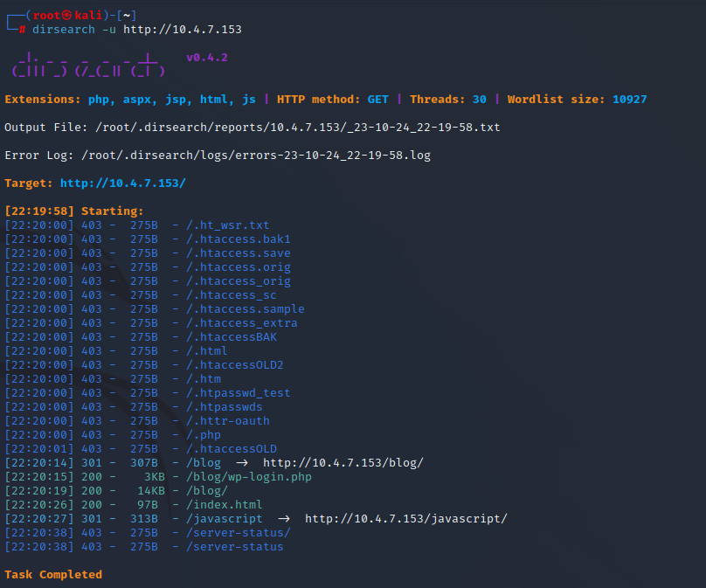Click the /server-status/ result path with trailing slash

pos(239,533)
